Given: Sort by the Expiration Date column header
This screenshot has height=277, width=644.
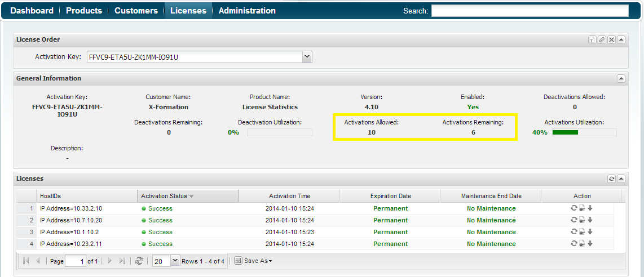Looking at the screenshot, I should [390, 196].
